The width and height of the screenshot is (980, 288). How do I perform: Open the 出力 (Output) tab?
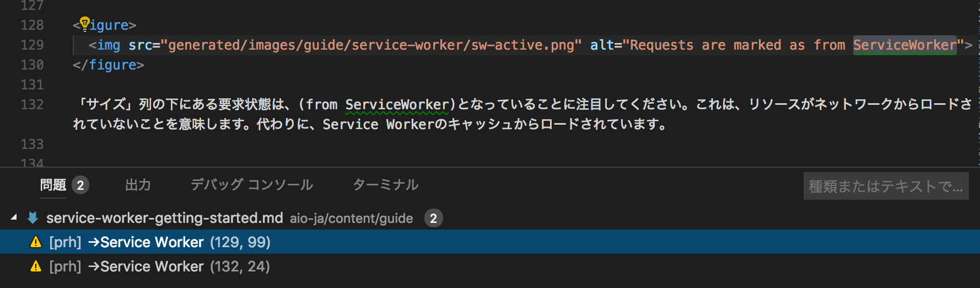pyautogui.click(x=138, y=185)
